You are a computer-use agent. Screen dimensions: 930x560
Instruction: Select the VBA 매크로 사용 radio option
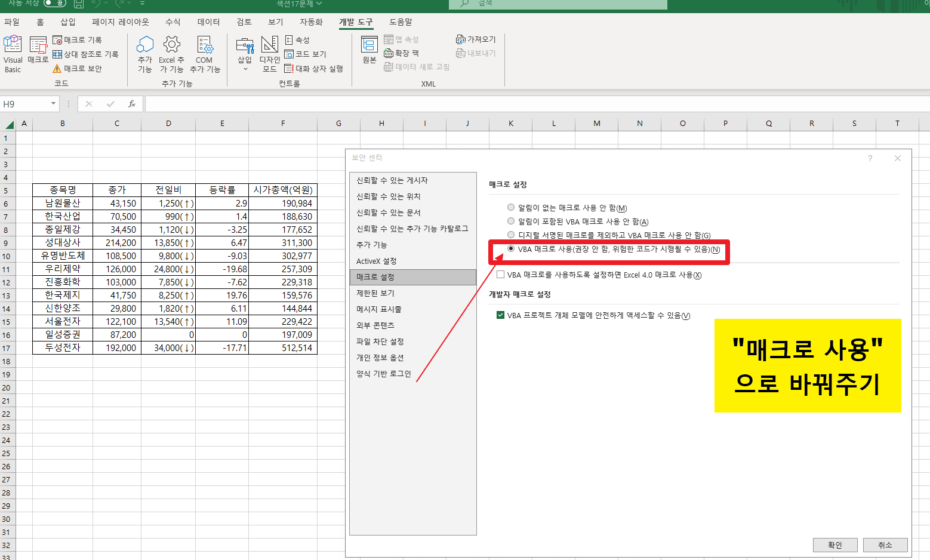pos(512,249)
